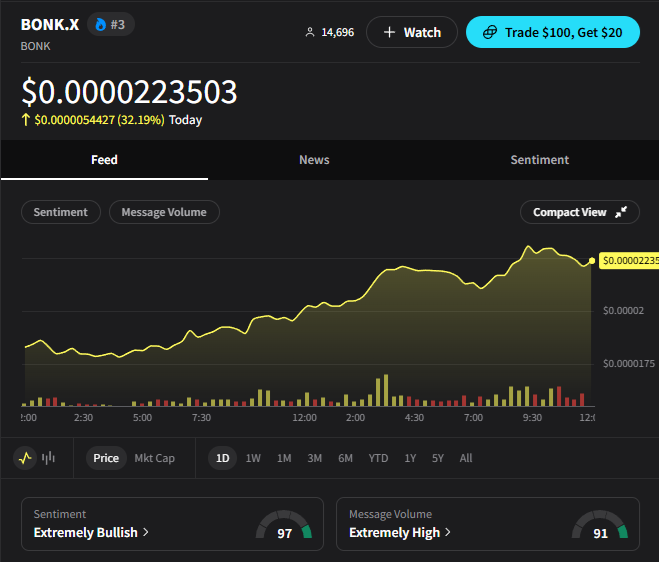Select the YTD time range
The height and width of the screenshot is (562, 659).
(378, 458)
